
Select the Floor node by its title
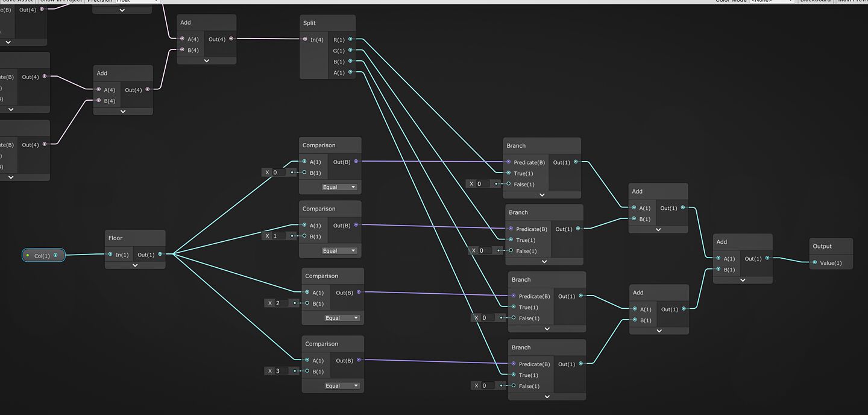[x=115, y=238]
